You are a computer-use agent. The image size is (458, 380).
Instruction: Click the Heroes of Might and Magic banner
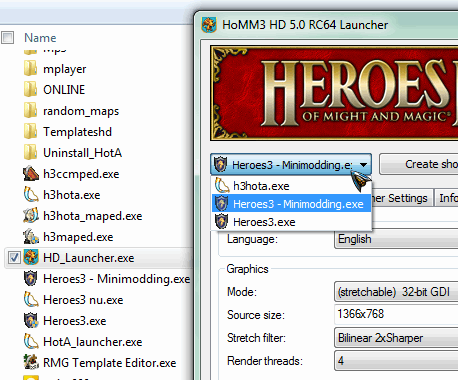334,93
